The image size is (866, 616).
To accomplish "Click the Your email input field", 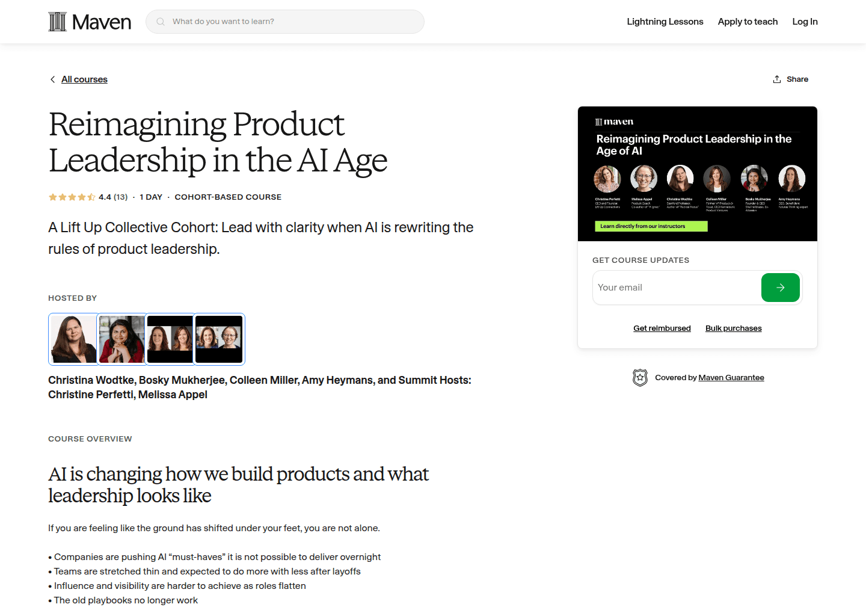I will 662,288.
